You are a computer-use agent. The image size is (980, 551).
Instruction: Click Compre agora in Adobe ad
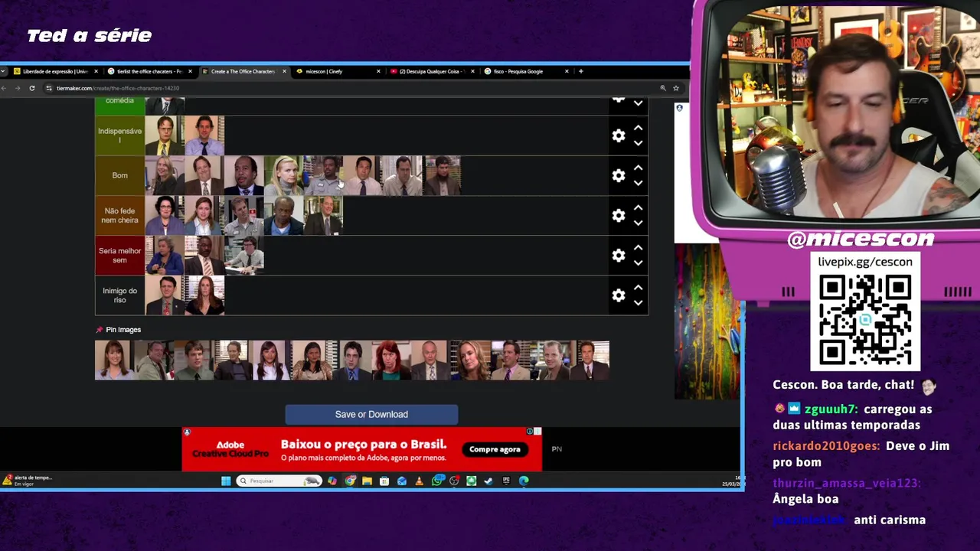pos(495,449)
